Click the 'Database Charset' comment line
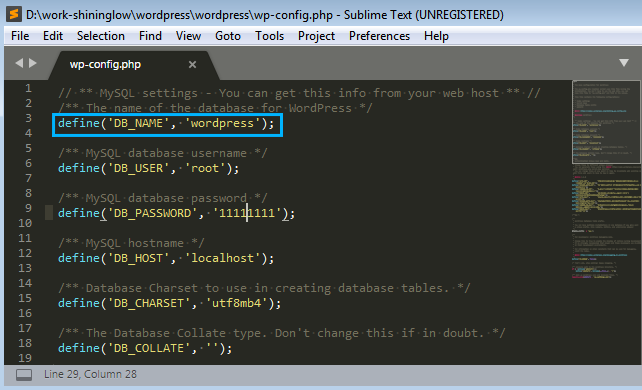 [264, 288]
